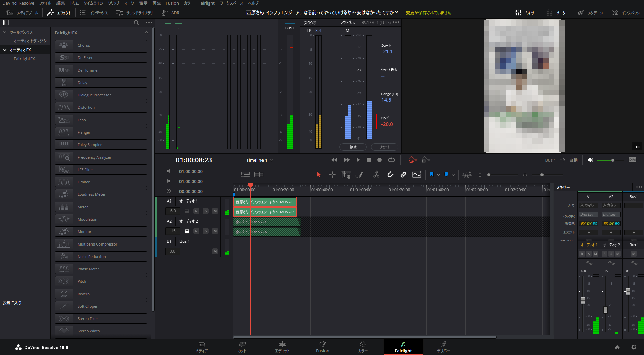The image size is (644, 355).
Task: Open the サウンドライブラリ panel
Action: [x=134, y=13]
